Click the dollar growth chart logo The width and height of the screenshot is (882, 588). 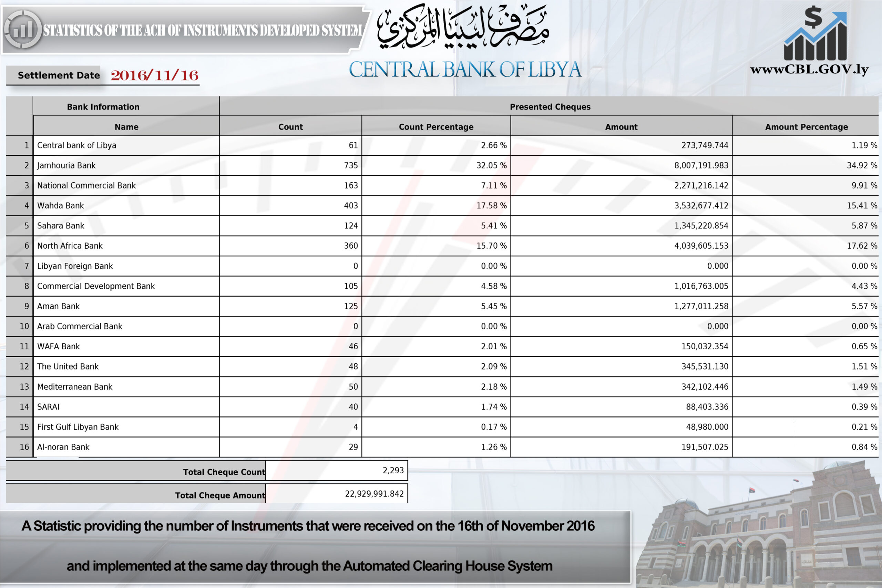(x=815, y=33)
